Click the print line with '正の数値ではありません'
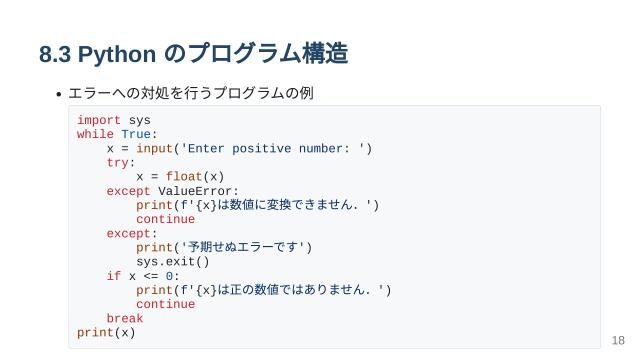640x360 pixels. tap(264, 290)
